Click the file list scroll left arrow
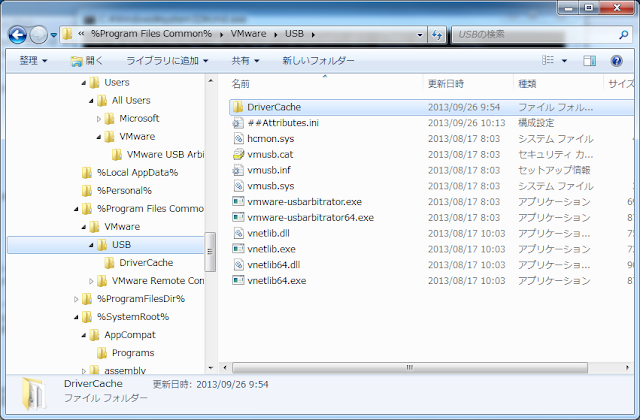640x420 pixels. [225, 368]
